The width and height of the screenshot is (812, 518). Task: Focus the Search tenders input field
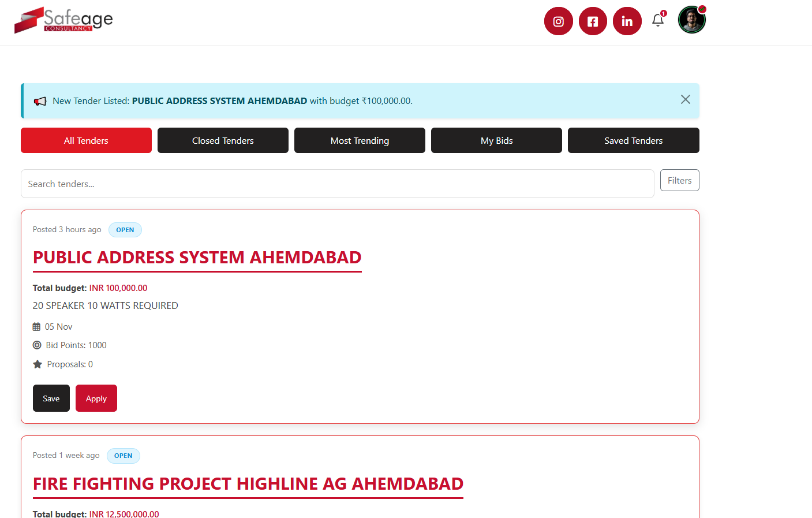point(338,184)
